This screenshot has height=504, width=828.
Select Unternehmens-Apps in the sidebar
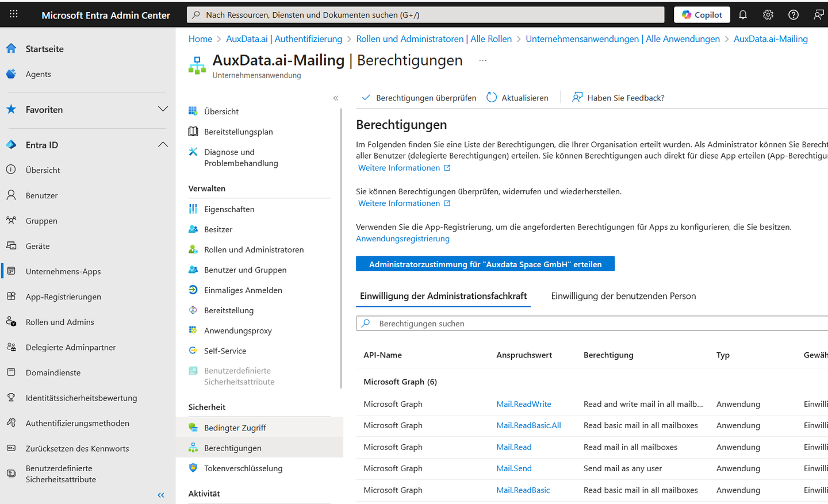(x=63, y=271)
